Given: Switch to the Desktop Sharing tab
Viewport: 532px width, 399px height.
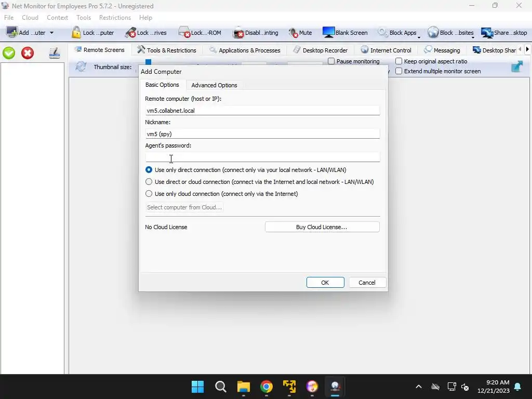Looking at the screenshot, I should 495,50.
